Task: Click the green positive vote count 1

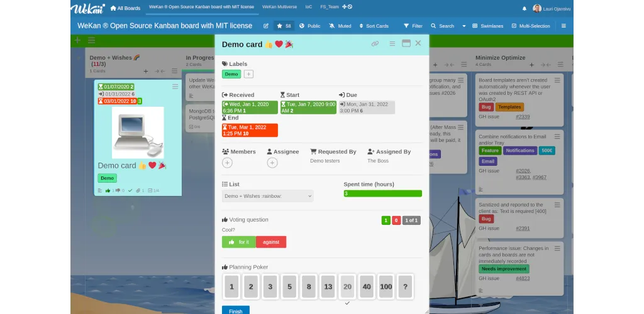Action: point(386,220)
